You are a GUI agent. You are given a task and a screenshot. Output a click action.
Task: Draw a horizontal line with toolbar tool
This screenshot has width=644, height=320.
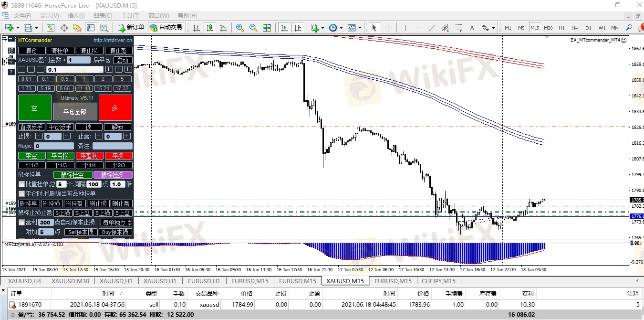[x=419, y=28]
